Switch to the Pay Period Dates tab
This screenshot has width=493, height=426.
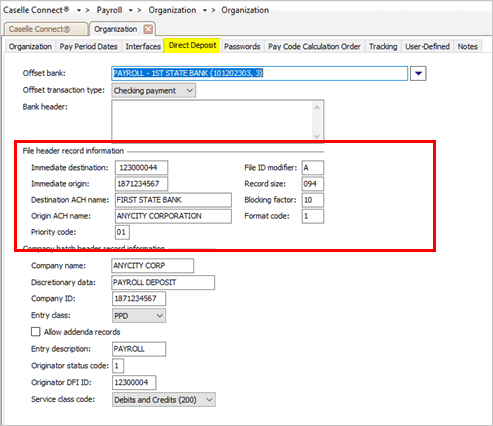point(88,46)
